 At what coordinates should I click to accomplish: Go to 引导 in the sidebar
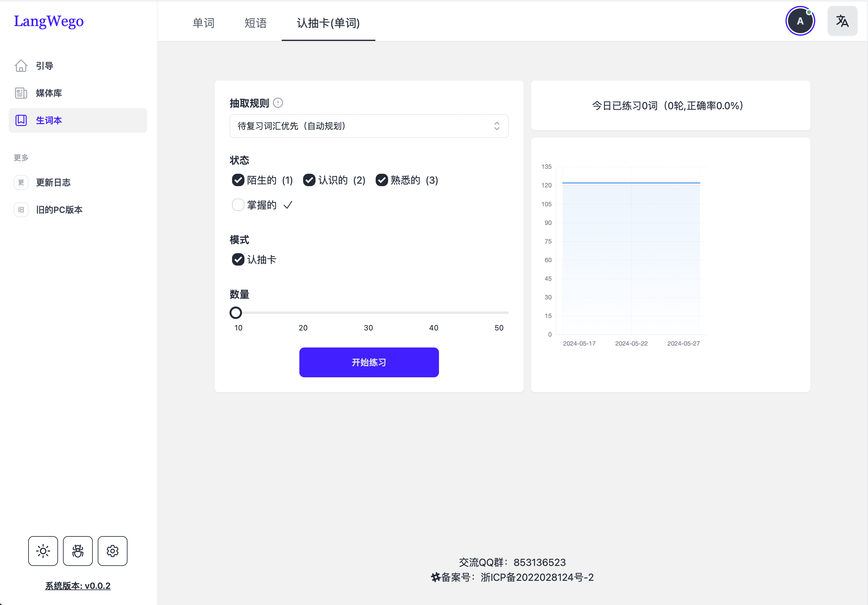[x=78, y=66]
